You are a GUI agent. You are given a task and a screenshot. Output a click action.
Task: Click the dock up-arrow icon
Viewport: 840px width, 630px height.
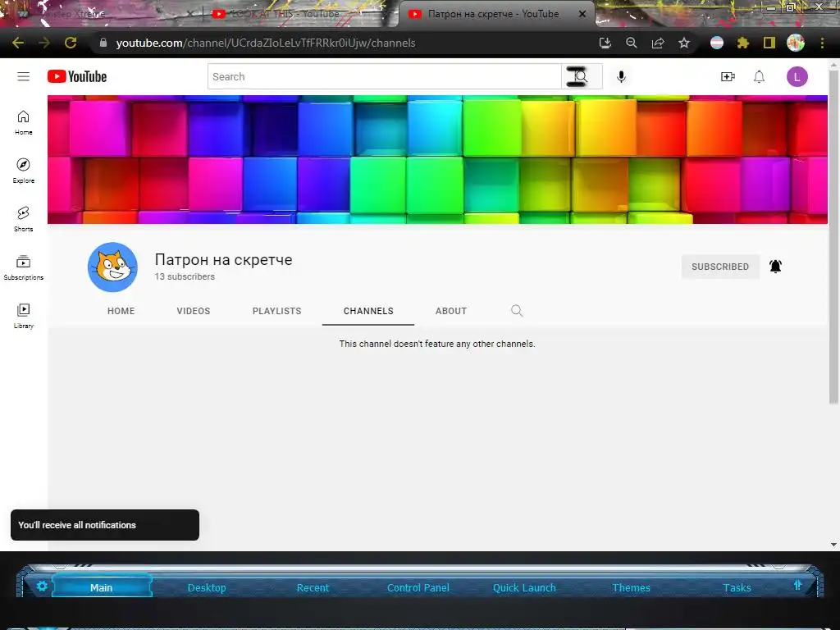pyautogui.click(x=797, y=585)
